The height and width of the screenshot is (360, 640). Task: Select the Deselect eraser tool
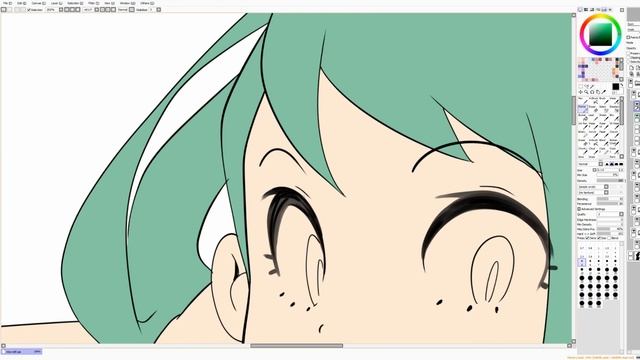point(614,109)
